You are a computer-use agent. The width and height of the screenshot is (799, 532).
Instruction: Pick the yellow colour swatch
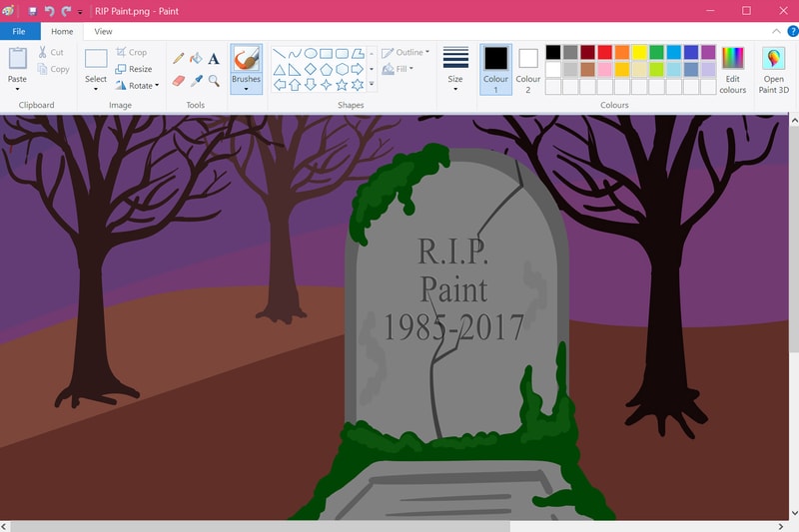639,52
